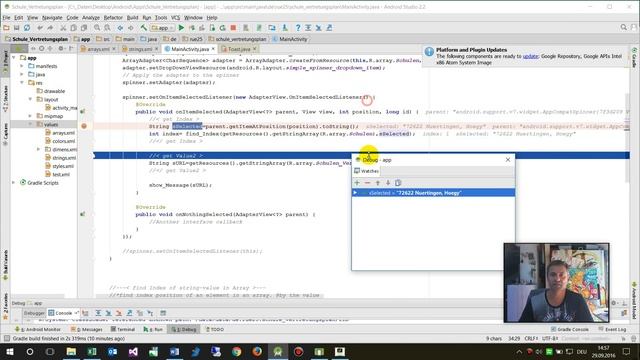This screenshot has height=360, width=640.
Task: Switch to the Toast.java editor tab
Action: point(239,49)
